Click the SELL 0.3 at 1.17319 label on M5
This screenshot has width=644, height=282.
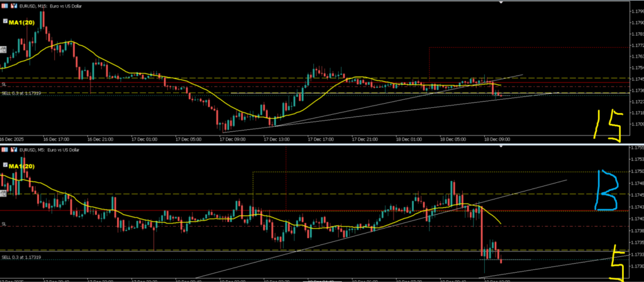tap(21, 258)
